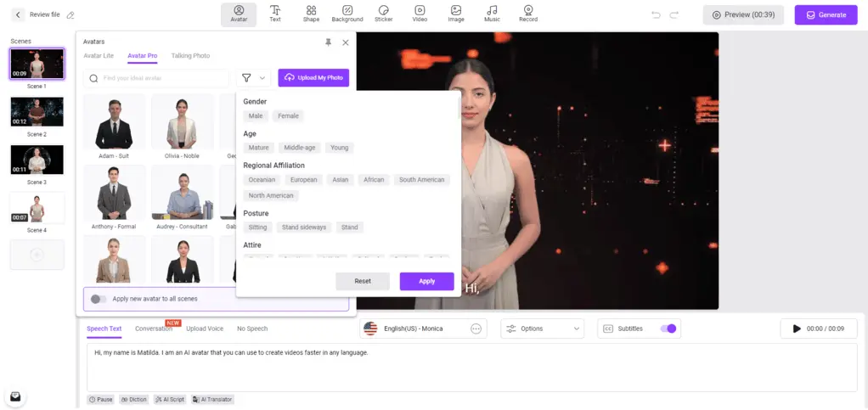This screenshot has width=868, height=410.
Task: Click the Upload My Photo button
Action: pos(314,78)
